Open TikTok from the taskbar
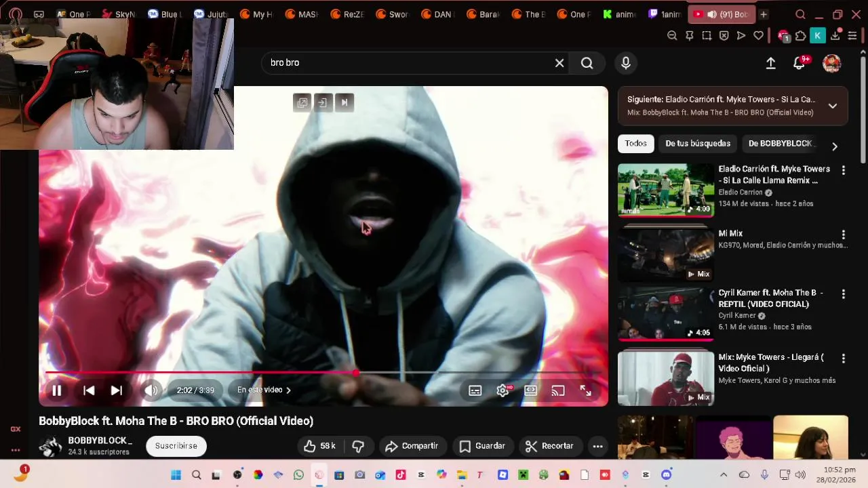The height and width of the screenshot is (488, 868). [401, 475]
